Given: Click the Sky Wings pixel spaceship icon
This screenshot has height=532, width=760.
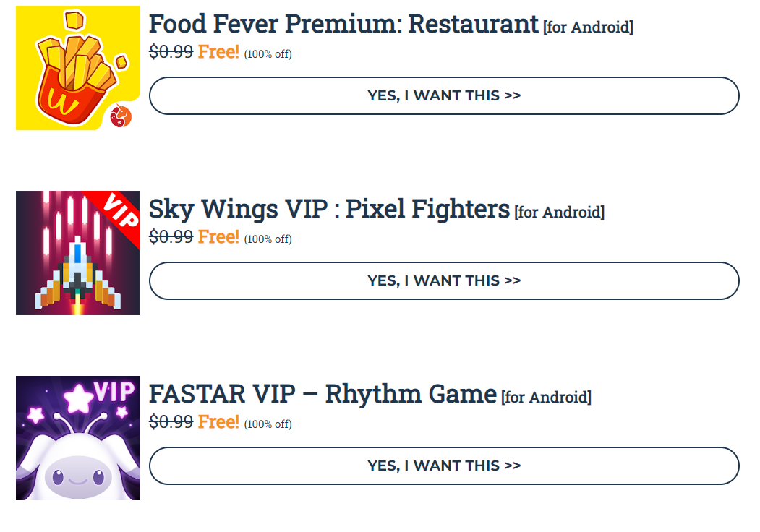Looking at the screenshot, I should tap(77, 253).
